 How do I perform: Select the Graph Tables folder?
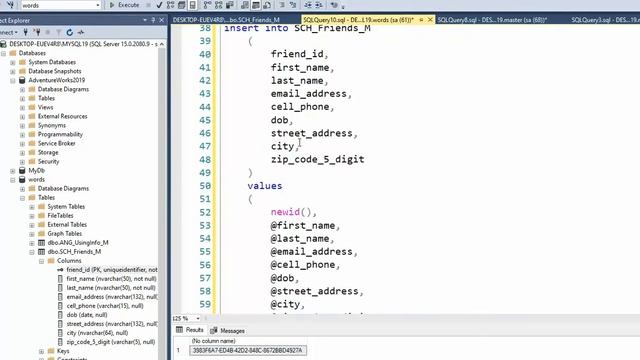click(64, 233)
